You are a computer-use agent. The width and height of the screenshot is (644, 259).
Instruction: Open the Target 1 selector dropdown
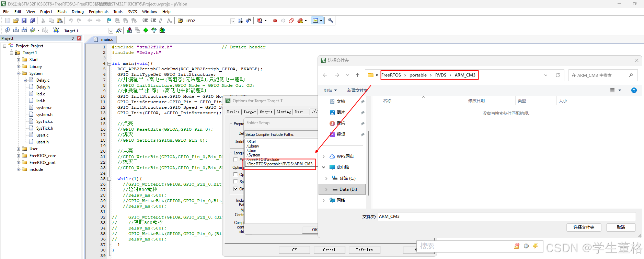coord(111,31)
